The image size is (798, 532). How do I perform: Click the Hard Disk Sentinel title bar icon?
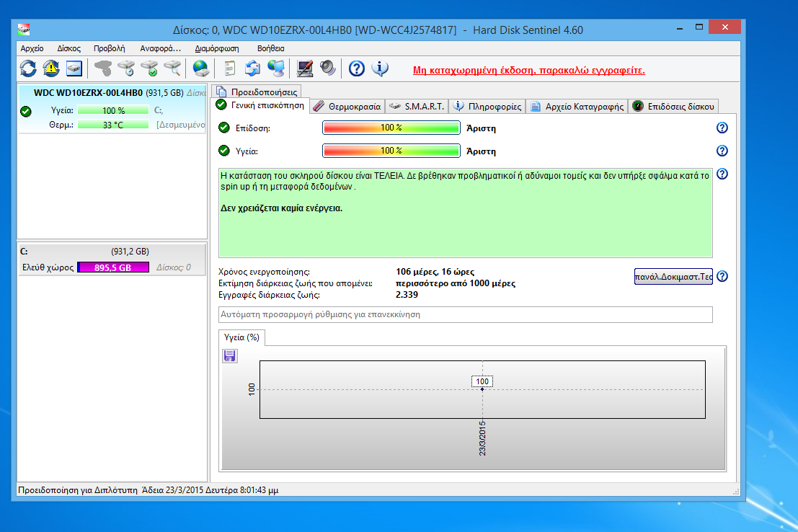(x=24, y=30)
